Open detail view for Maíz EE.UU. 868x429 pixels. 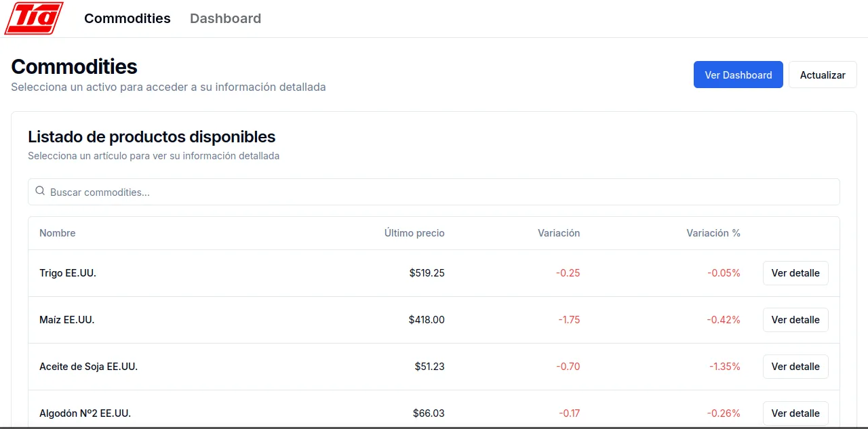pyautogui.click(x=795, y=319)
